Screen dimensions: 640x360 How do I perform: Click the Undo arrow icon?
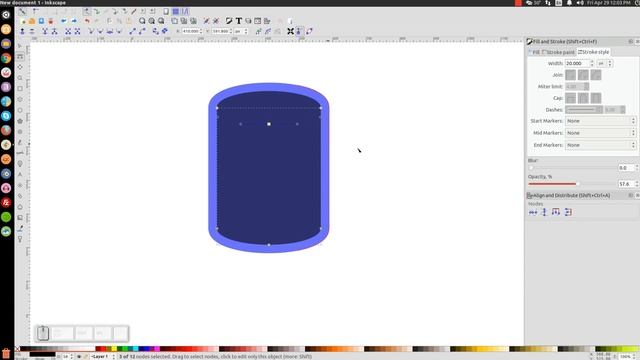tap(87, 21)
